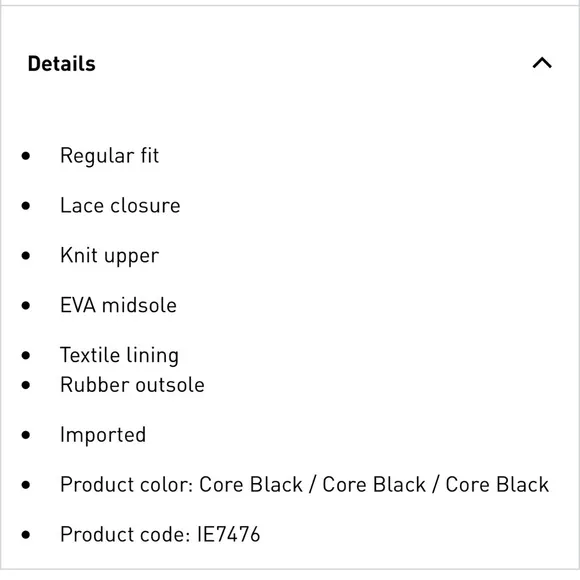Select the Regular fit text

click(109, 156)
